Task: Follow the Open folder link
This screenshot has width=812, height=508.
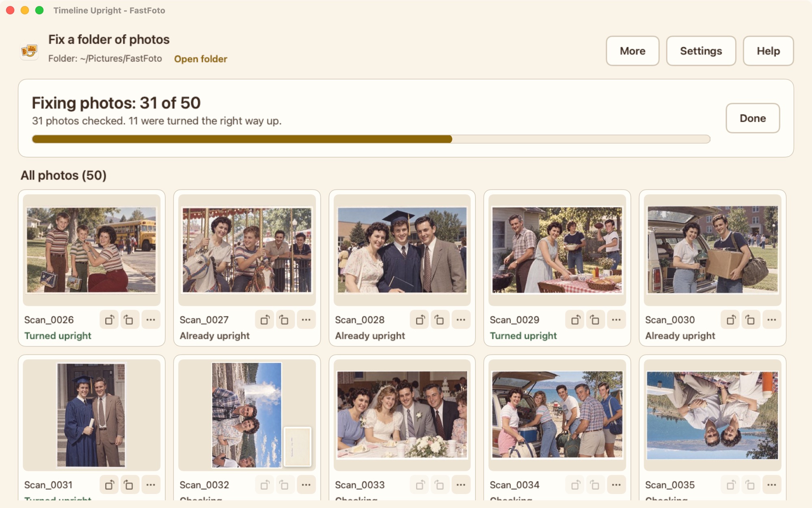Action: [201, 59]
